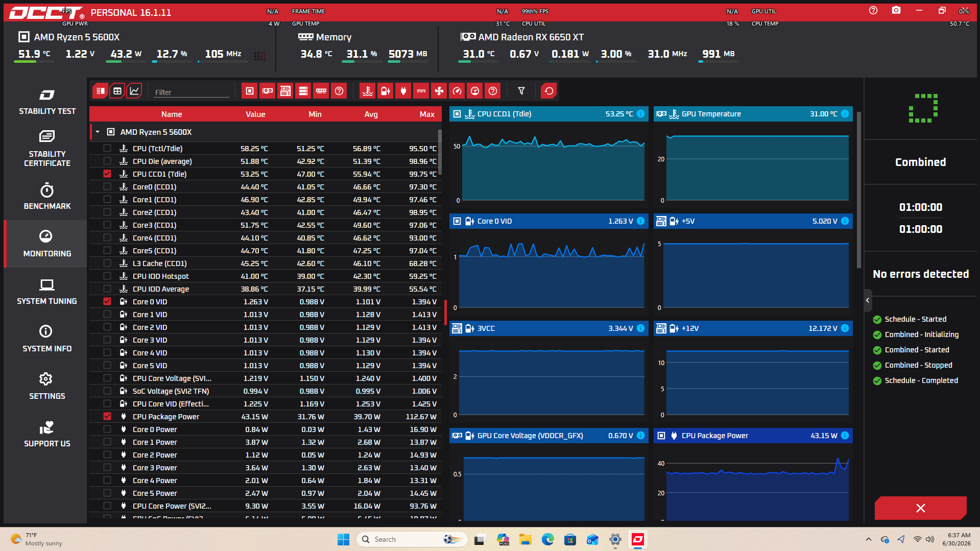Sort the sensor table by the Min column
The image size is (980, 551).
coord(315,114)
